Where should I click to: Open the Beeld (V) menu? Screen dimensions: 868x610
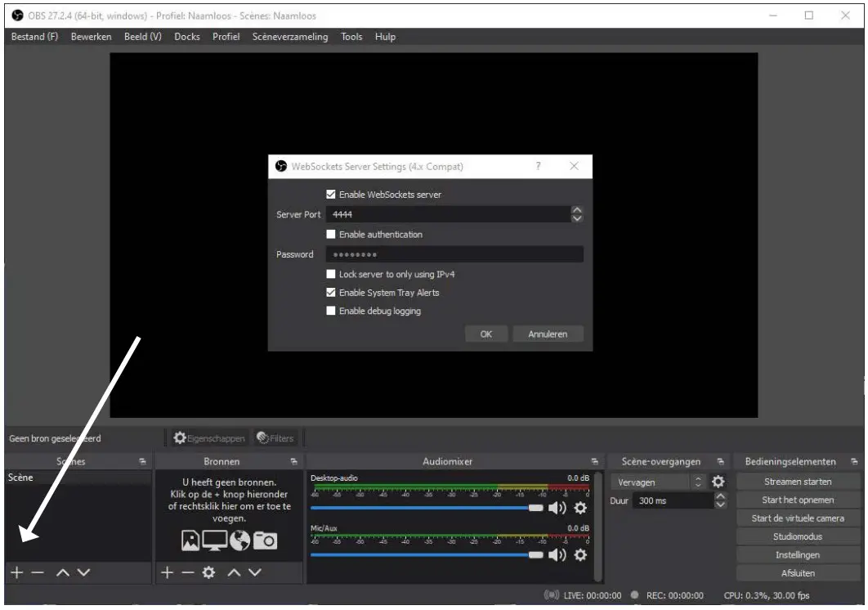pos(143,37)
